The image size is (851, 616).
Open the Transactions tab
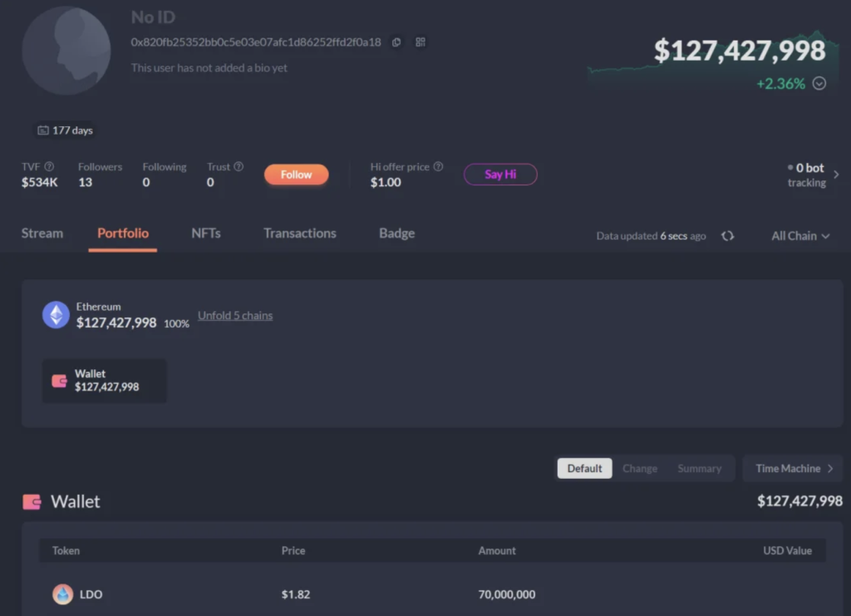300,234
